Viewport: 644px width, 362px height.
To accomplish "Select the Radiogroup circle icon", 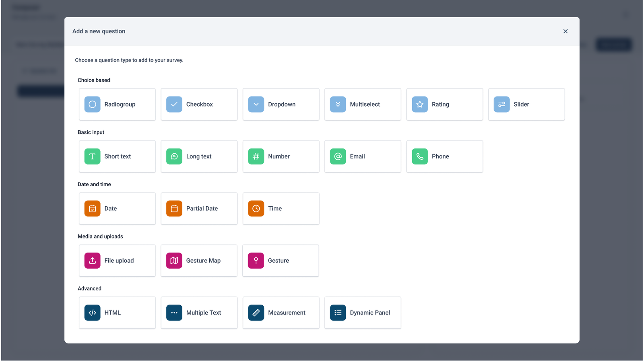I will point(92,104).
